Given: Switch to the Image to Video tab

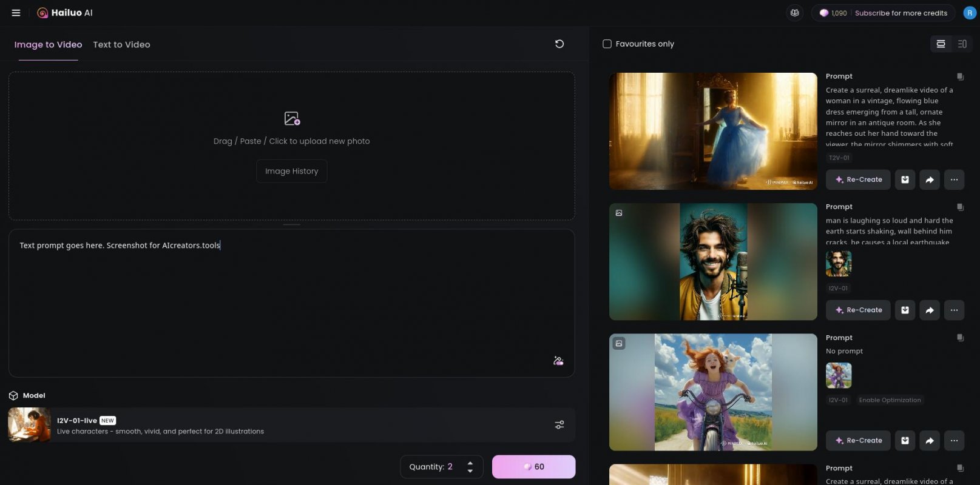Looking at the screenshot, I should (48, 44).
